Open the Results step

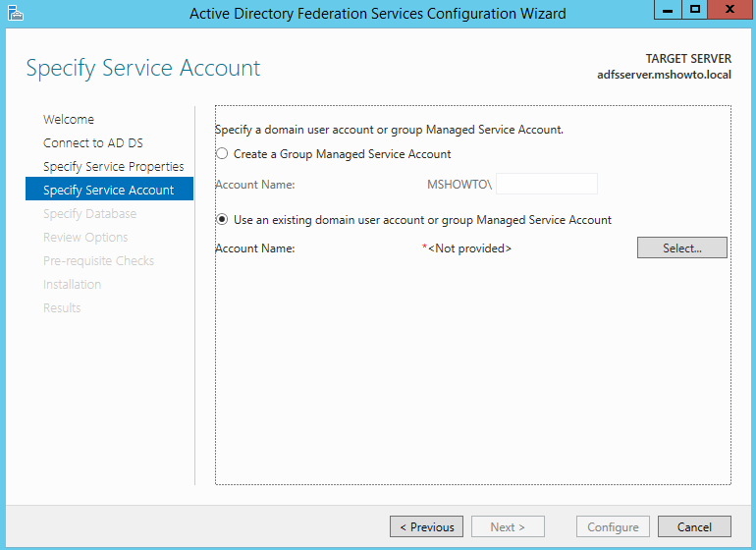pos(62,308)
